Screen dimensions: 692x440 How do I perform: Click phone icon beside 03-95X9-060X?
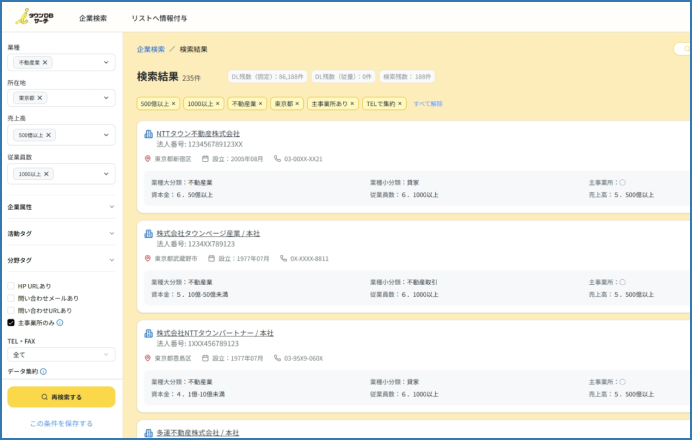point(277,358)
